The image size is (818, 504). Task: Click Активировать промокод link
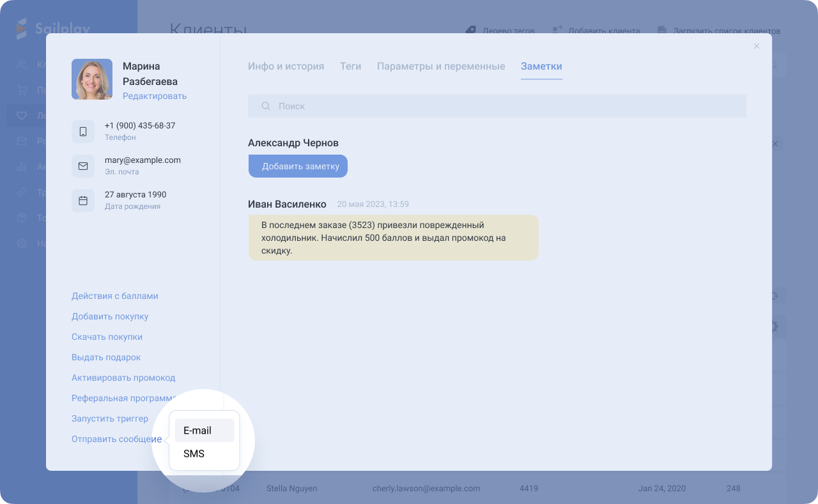click(123, 378)
